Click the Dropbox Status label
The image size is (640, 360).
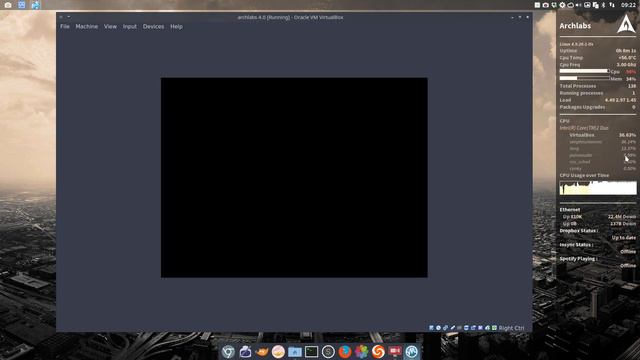(x=578, y=231)
